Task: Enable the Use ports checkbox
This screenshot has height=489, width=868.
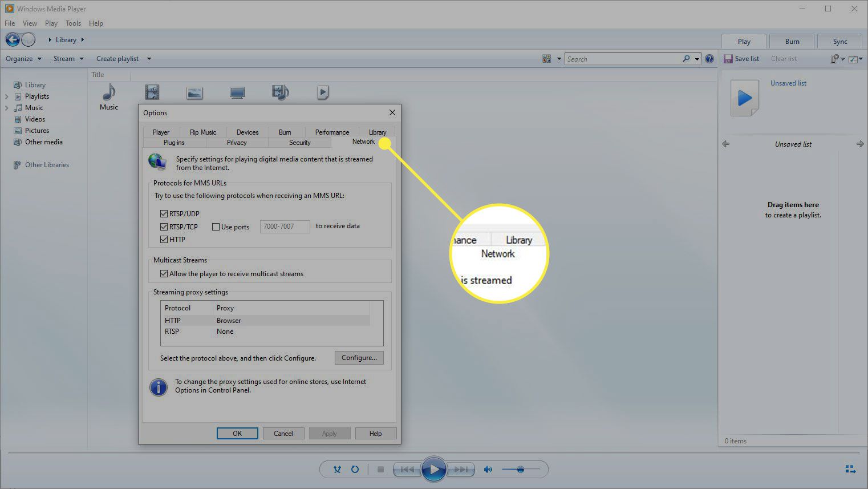Action: pyautogui.click(x=216, y=227)
